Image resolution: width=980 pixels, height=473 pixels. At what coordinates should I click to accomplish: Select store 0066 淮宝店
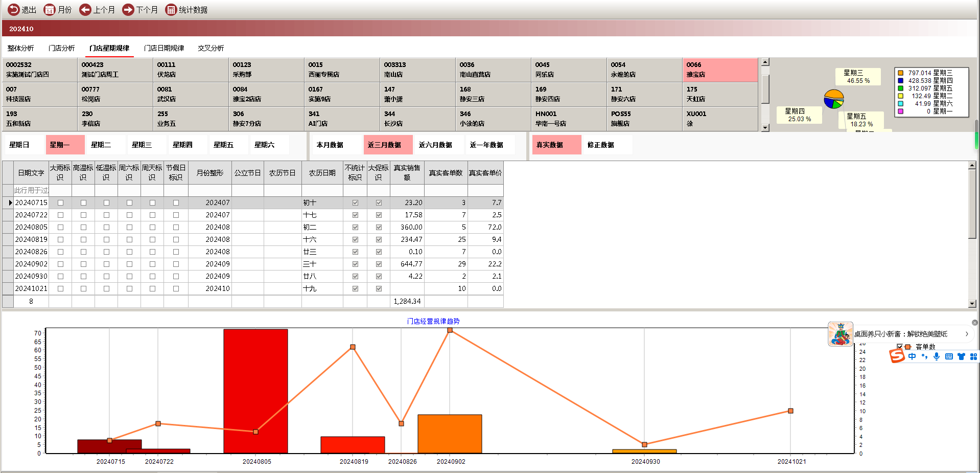[720, 70]
